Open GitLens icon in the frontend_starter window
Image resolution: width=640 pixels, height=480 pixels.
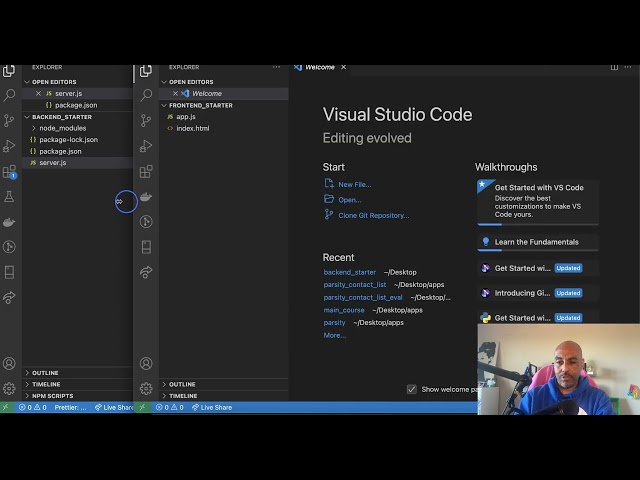(146, 222)
